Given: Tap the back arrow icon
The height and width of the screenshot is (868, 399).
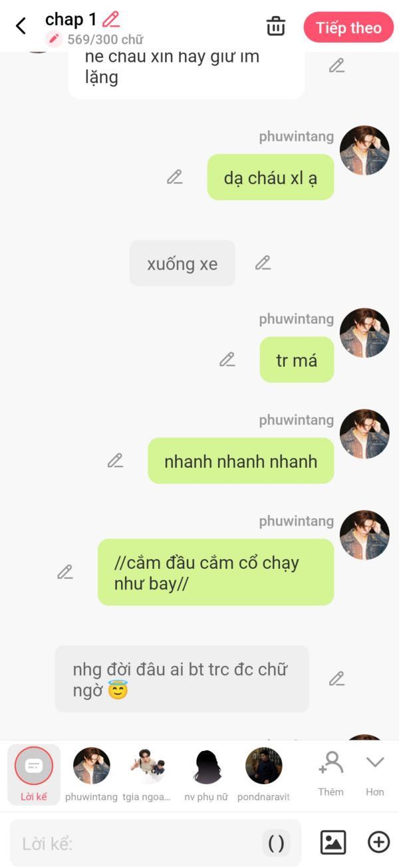Looking at the screenshot, I should pyautogui.click(x=21, y=26).
